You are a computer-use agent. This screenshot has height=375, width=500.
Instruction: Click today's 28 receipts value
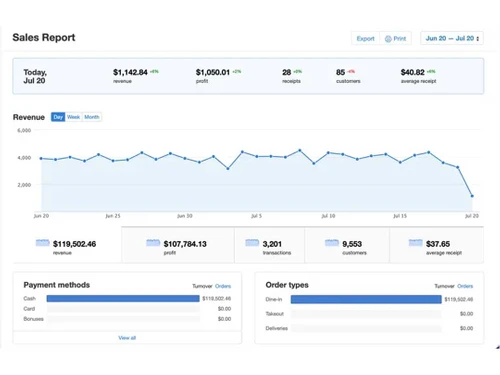point(287,72)
